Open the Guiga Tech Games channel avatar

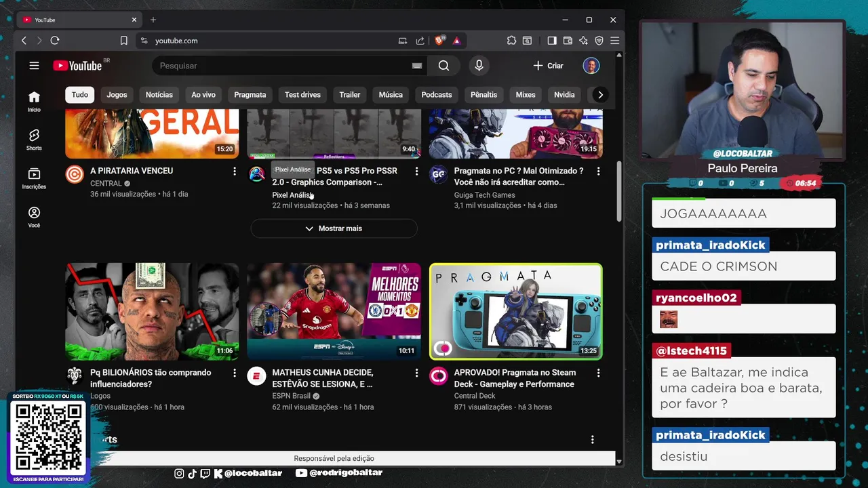coord(438,174)
